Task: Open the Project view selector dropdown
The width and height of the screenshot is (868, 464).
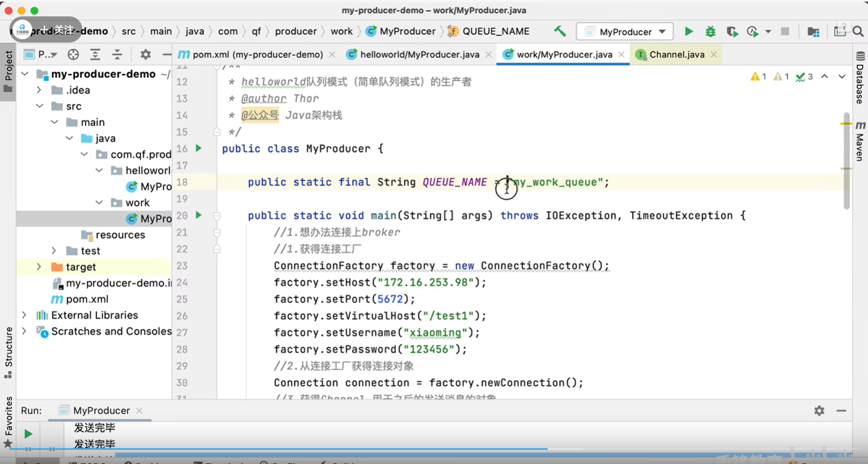Action: click(41, 55)
